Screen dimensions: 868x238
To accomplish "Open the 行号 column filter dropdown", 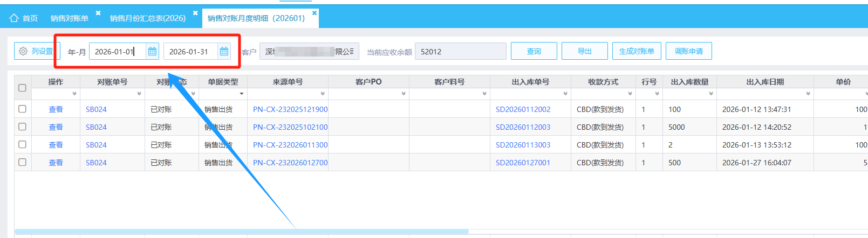I will [x=657, y=94].
